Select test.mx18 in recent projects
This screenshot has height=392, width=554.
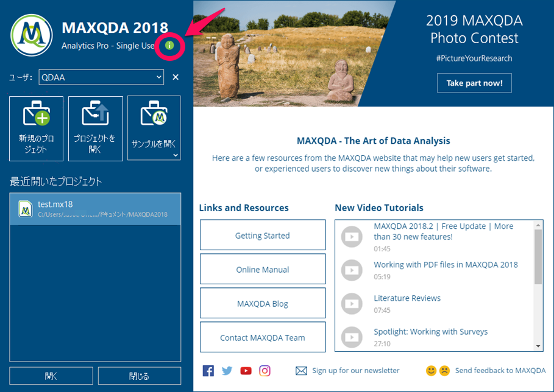[96, 209]
